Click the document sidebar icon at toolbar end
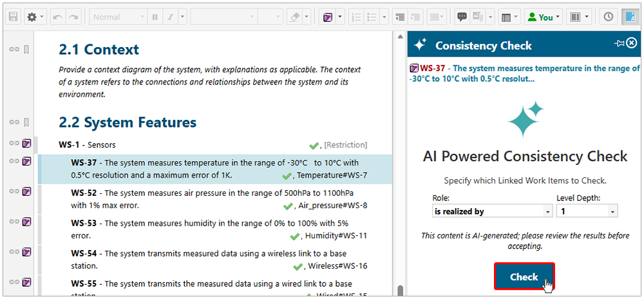644x299 pixels. pos(629,17)
